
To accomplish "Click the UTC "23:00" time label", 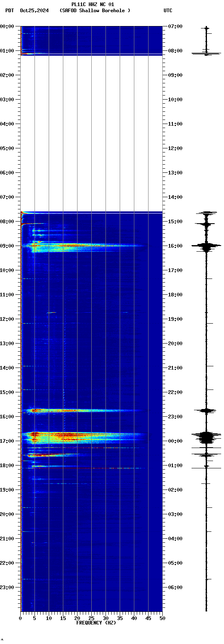I will [x=175, y=417].
